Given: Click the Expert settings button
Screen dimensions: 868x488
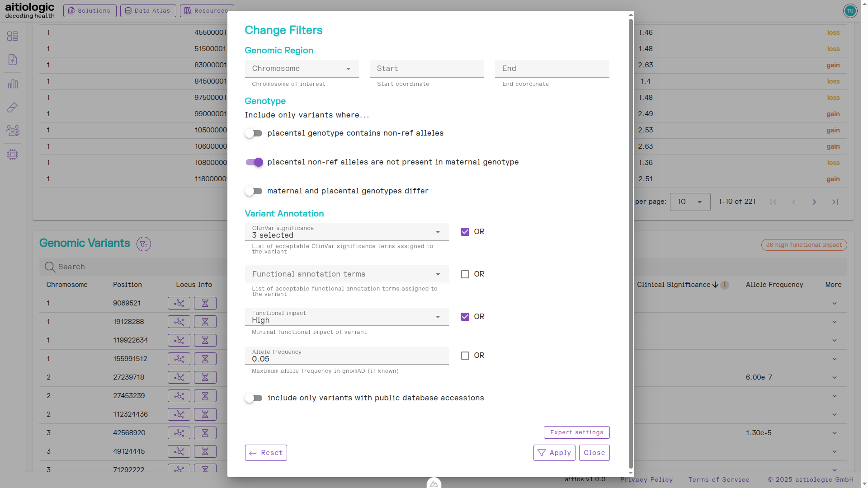Looking at the screenshot, I should tap(576, 432).
